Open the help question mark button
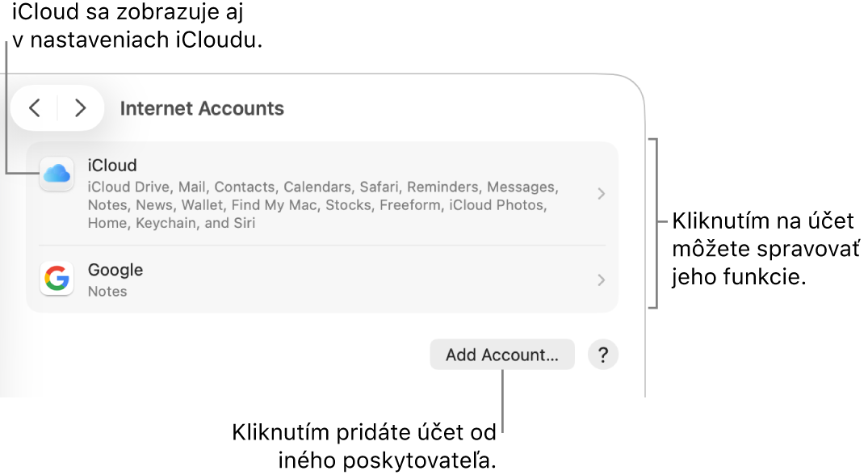Viewport: 868px width, 475px height. (x=603, y=355)
